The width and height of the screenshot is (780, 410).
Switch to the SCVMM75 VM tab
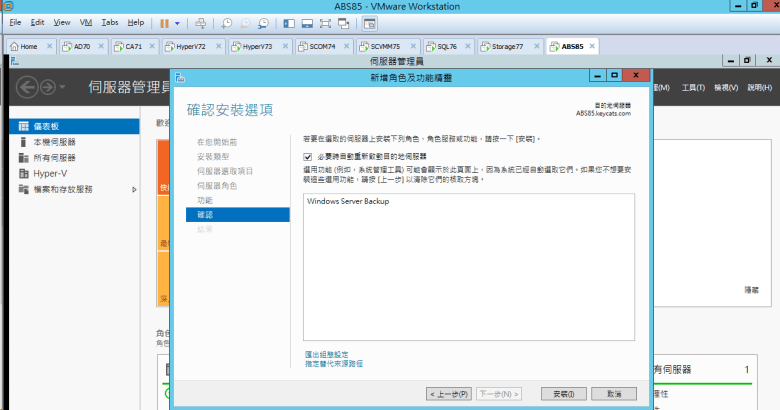[x=380, y=46]
